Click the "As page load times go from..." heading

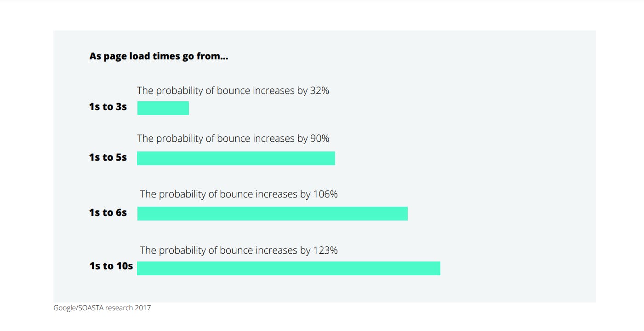click(159, 57)
